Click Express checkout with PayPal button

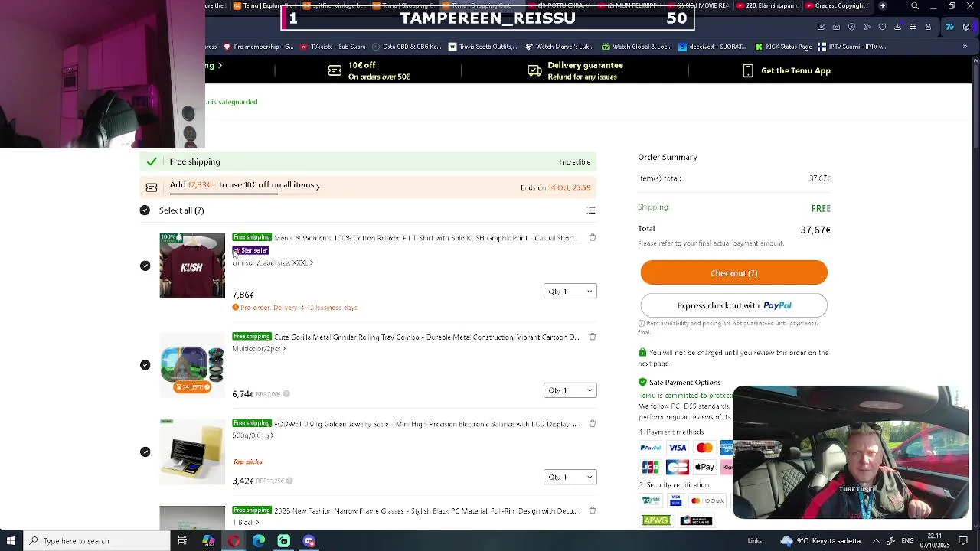tap(733, 305)
